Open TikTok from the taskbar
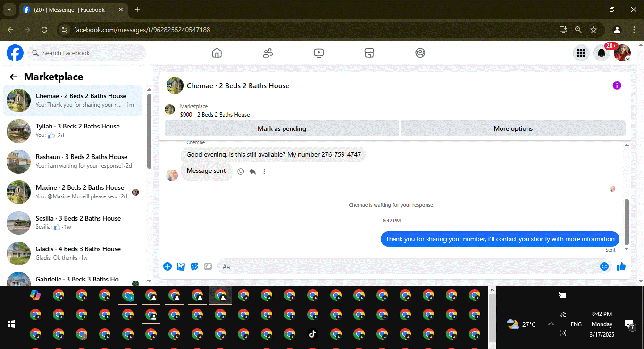 pos(312,334)
